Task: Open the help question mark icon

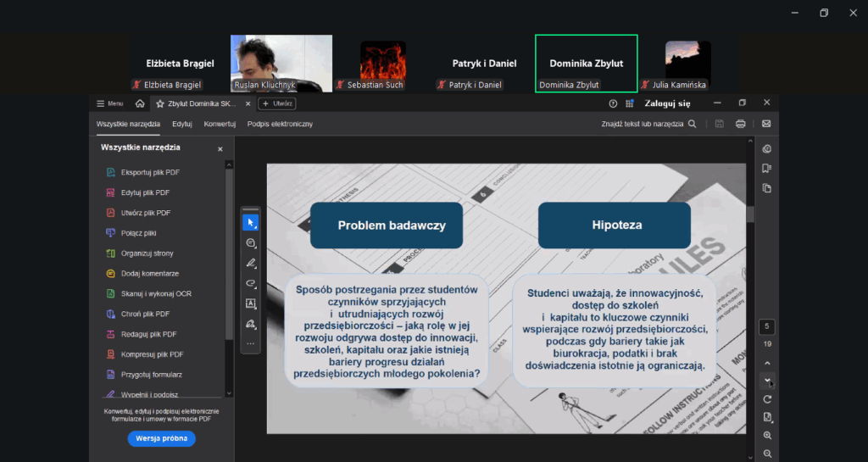Action: pyautogui.click(x=613, y=103)
